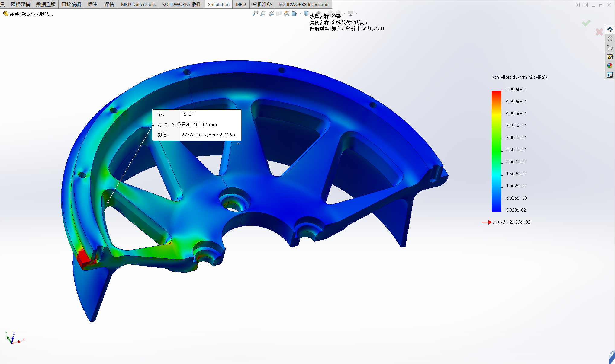Open the Appearances color ball pane
The image size is (615, 364).
point(610,65)
